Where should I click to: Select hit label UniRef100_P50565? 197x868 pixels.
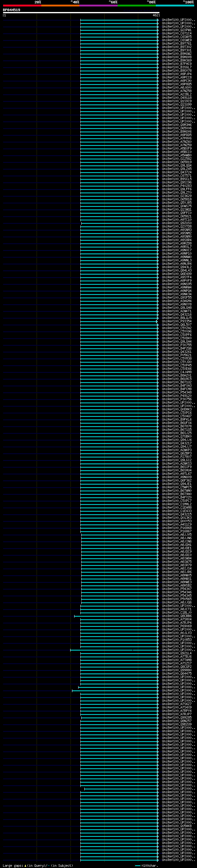176,599
